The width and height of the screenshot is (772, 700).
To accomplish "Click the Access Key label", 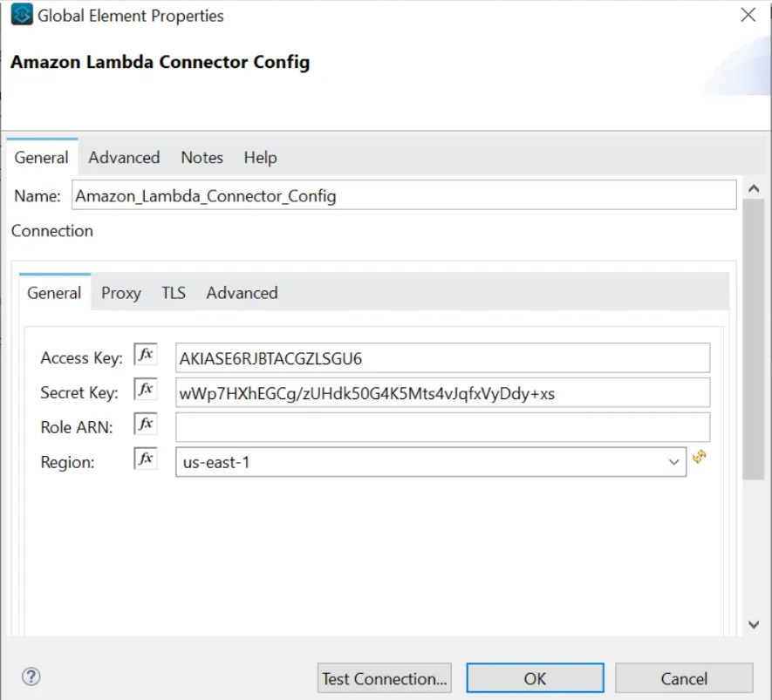I will click(x=81, y=357).
